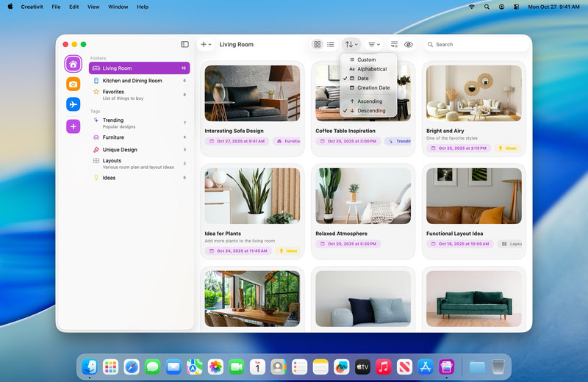Click the card display options icon
The width and height of the screenshot is (588, 382).
395,45
